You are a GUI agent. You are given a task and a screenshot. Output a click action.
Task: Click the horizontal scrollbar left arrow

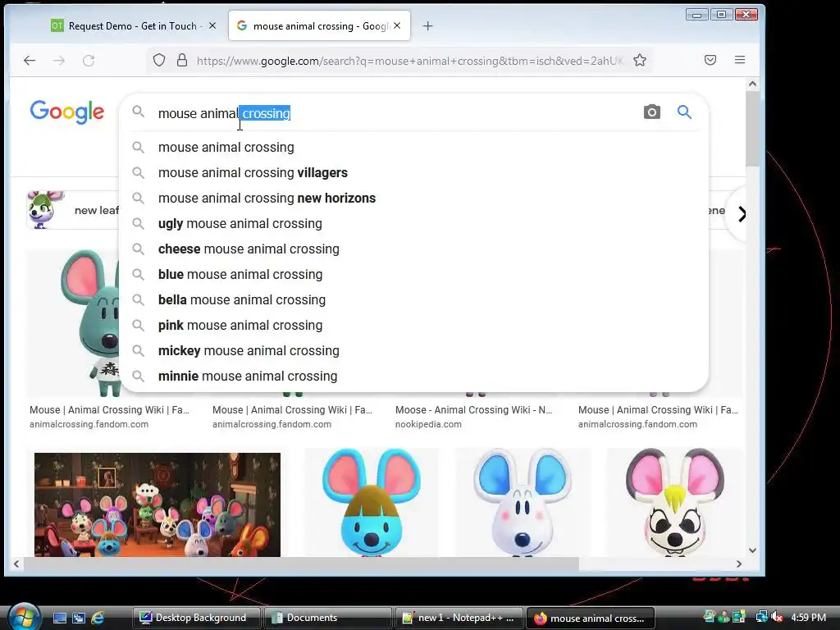(x=16, y=564)
